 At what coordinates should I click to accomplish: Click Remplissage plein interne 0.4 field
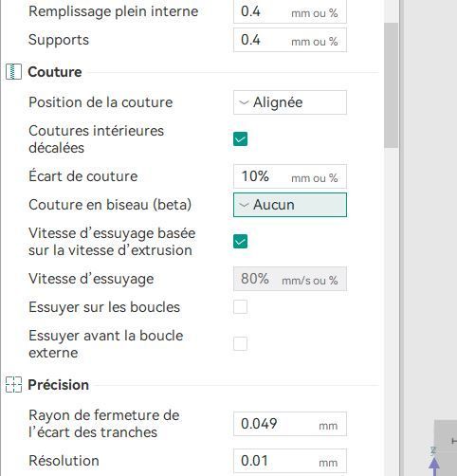coord(290,11)
